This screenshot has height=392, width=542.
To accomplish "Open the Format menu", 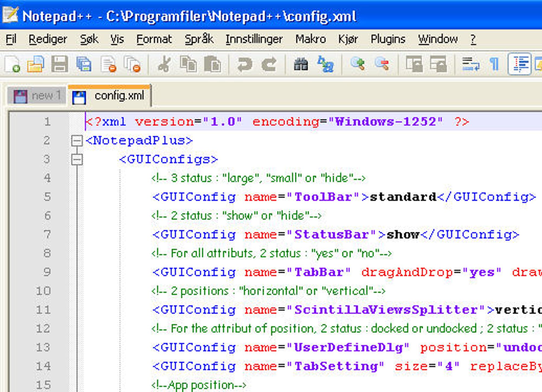I will (x=154, y=40).
